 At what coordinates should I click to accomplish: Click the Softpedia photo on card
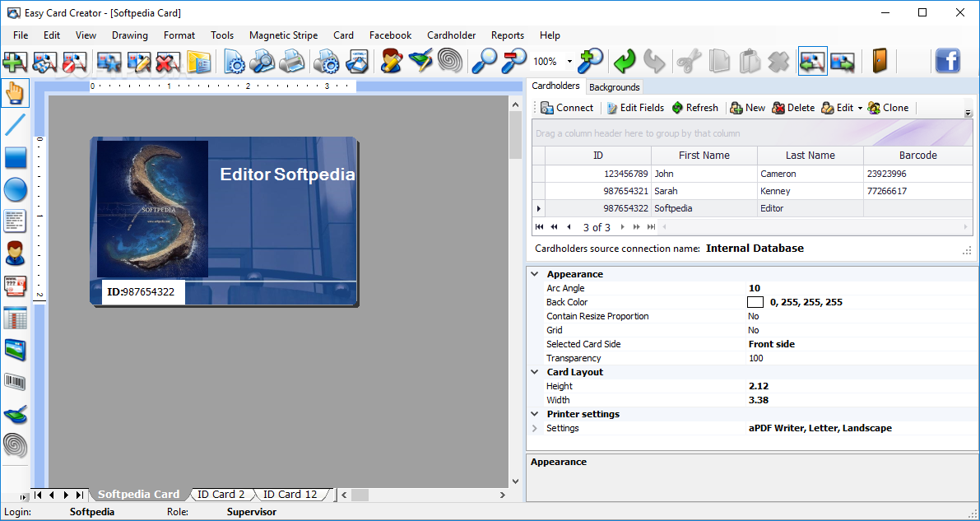tap(152, 209)
